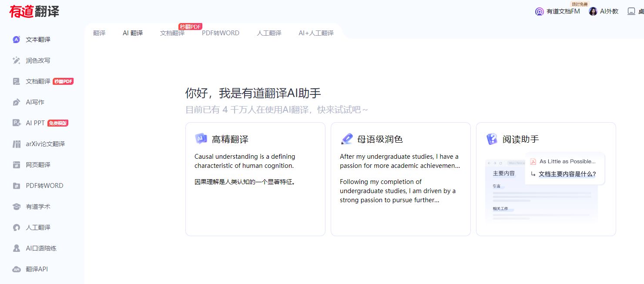Click the 母语级润色 pen icon
The width and height of the screenshot is (644, 284).
pyautogui.click(x=346, y=139)
